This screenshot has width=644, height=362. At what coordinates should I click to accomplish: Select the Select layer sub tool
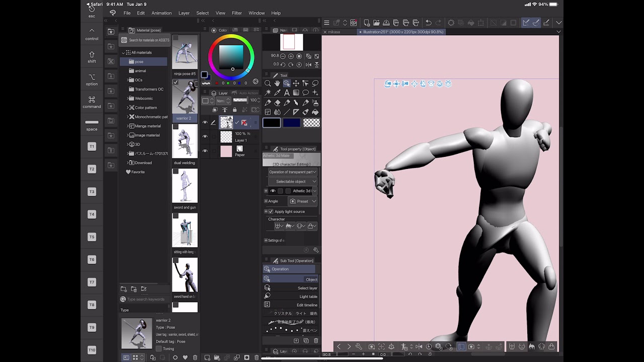click(x=291, y=288)
